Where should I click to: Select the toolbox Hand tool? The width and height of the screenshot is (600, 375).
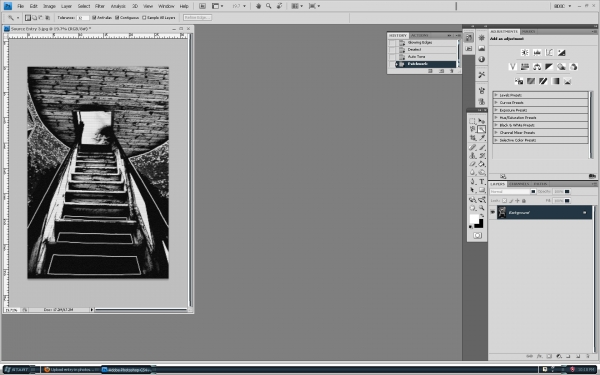(473, 208)
